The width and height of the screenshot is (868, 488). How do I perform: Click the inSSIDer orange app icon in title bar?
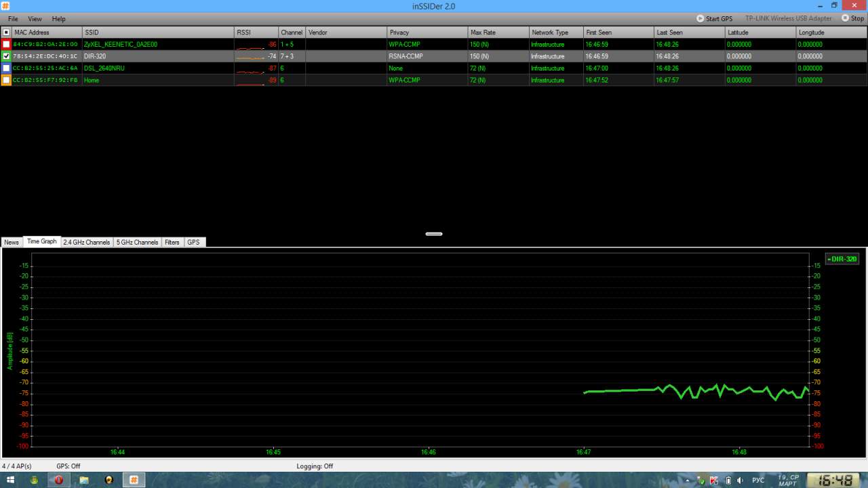click(5, 5)
